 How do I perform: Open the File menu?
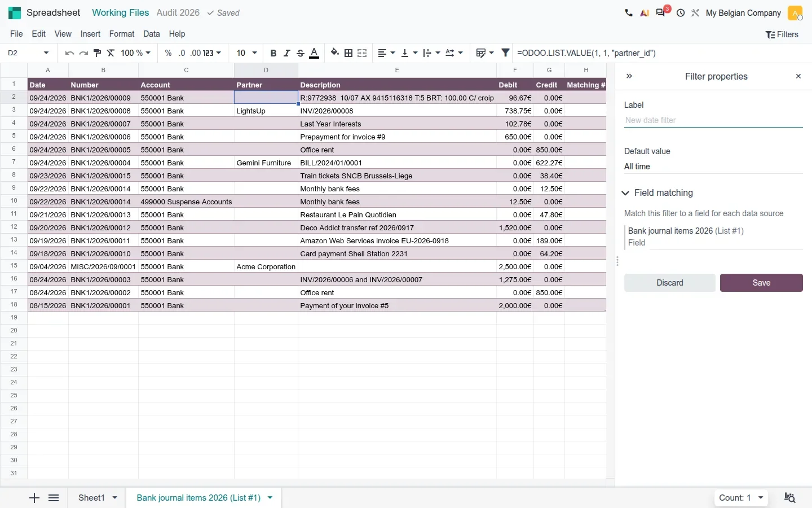(16, 34)
